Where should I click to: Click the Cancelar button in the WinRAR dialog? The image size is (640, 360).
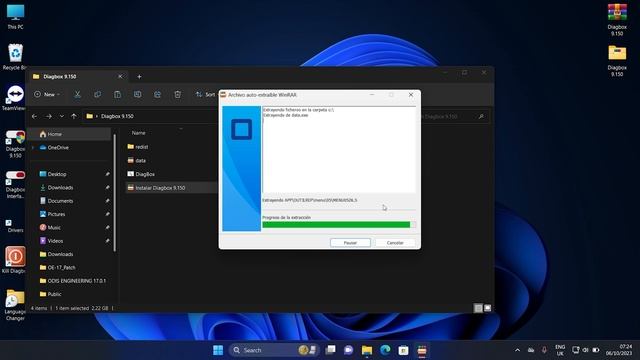pos(395,243)
